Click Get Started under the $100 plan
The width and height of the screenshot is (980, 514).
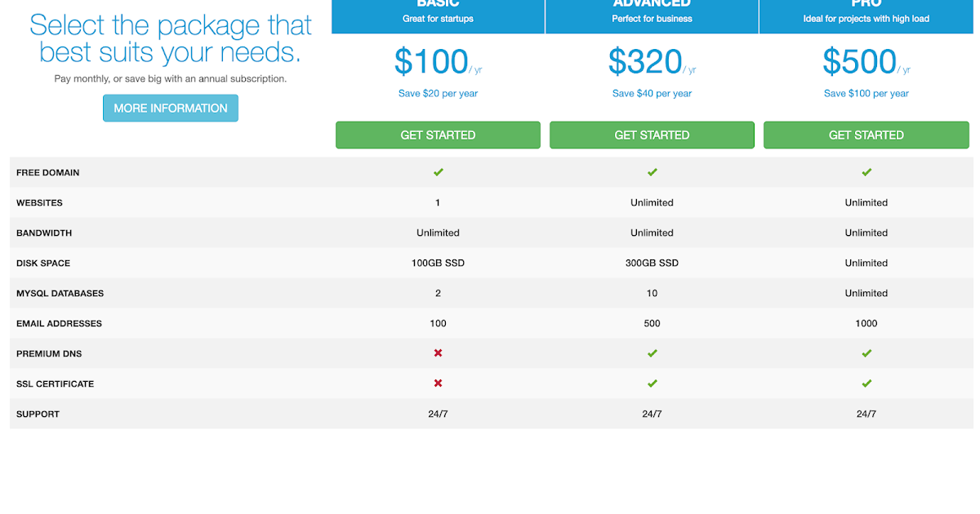pos(438,135)
